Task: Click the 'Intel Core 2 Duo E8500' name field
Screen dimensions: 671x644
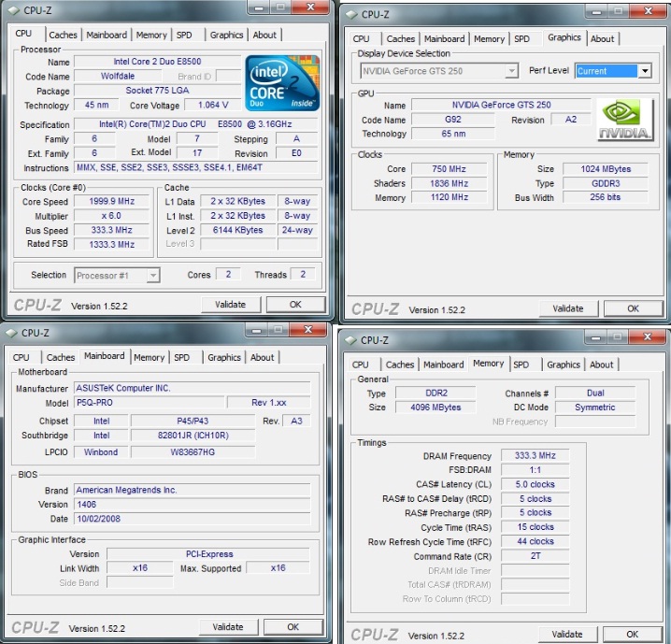Action: [158, 62]
